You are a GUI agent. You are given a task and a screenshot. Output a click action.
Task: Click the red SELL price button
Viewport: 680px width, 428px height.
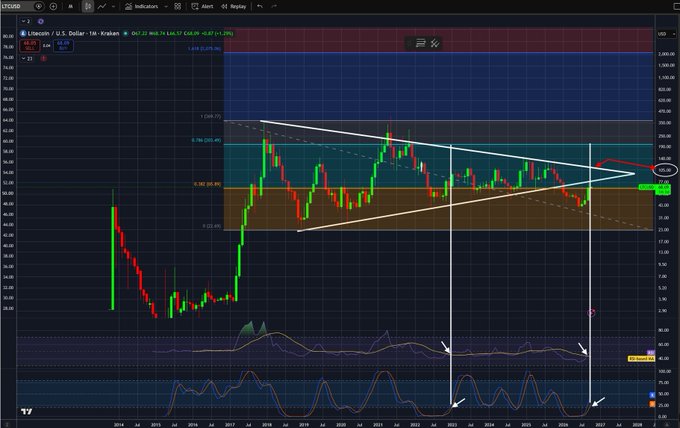point(30,45)
